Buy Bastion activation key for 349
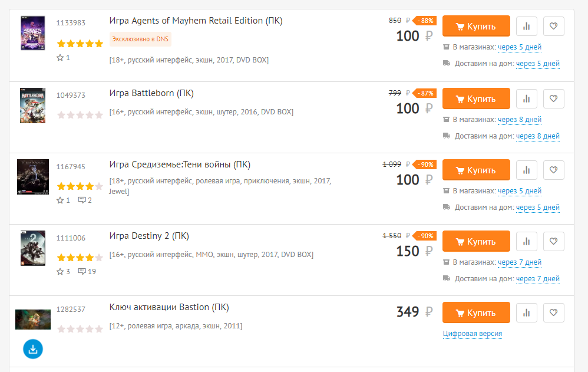588x372 pixels. tap(476, 312)
